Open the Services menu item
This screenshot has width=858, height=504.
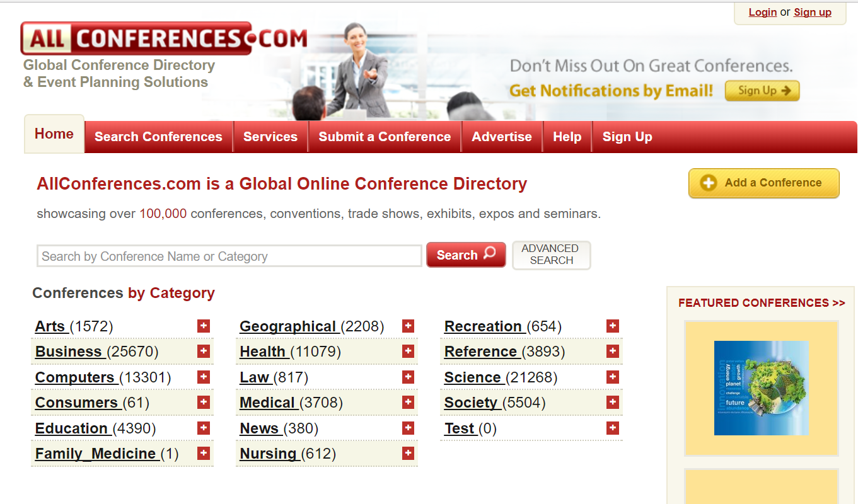pyautogui.click(x=270, y=137)
